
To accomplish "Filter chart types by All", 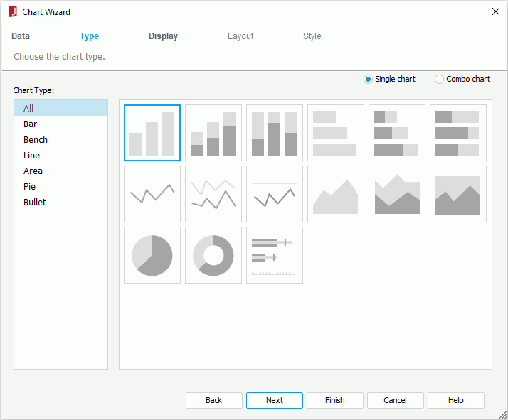I will coord(61,109).
